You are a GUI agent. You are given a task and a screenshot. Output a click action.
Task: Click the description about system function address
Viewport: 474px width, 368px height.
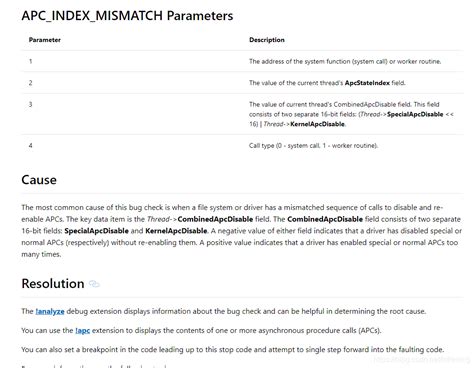pyautogui.click(x=345, y=61)
